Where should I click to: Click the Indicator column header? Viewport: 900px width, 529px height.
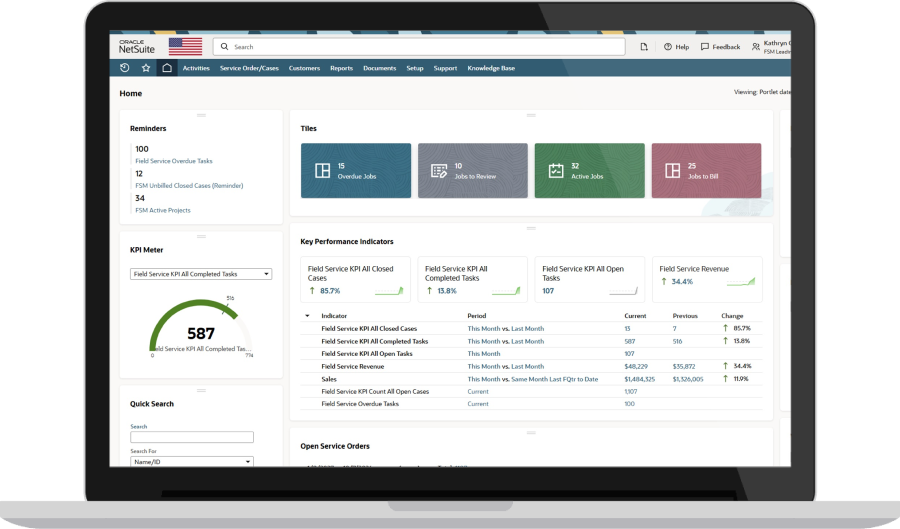(x=334, y=316)
